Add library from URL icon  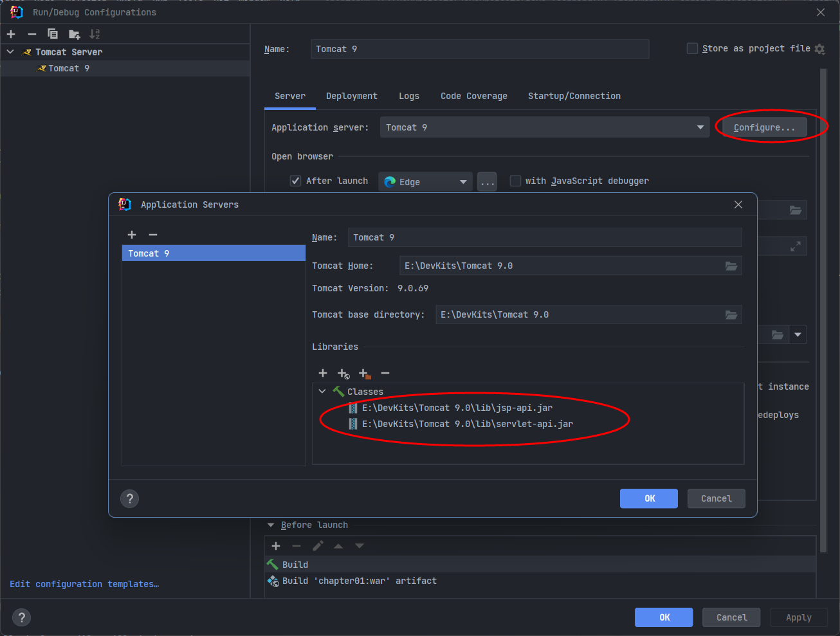pyautogui.click(x=343, y=374)
